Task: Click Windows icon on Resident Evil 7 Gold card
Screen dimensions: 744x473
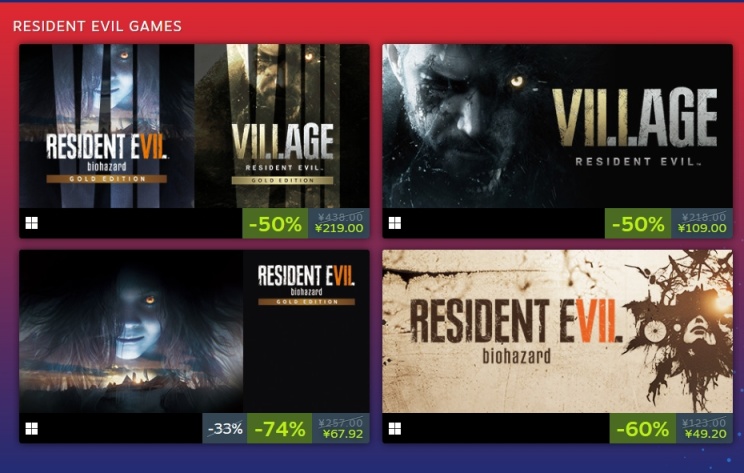Action: (x=31, y=428)
